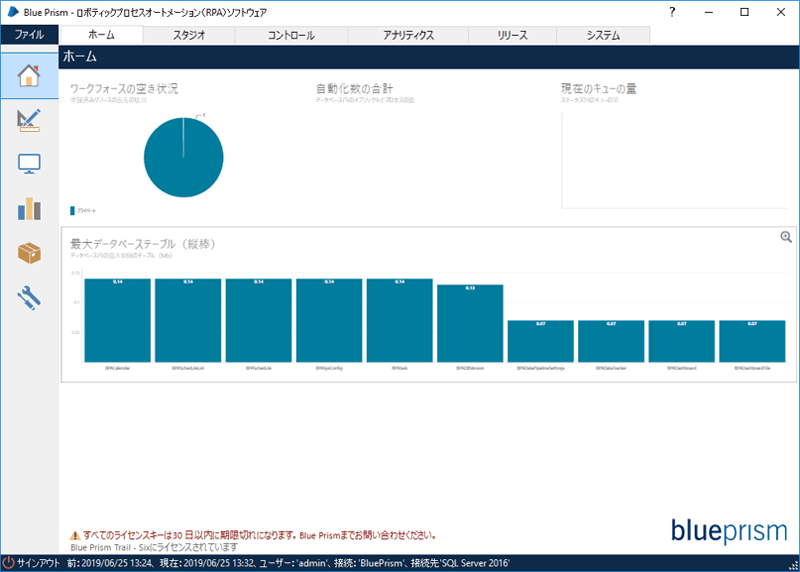
Task: Open the help question mark button
Action: (672, 12)
